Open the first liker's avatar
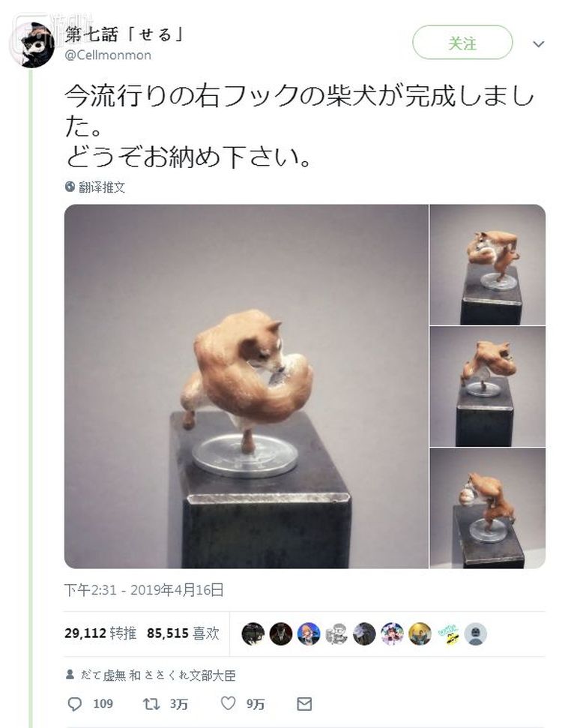This screenshot has width=562, height=728. click(x=253, y=634)
